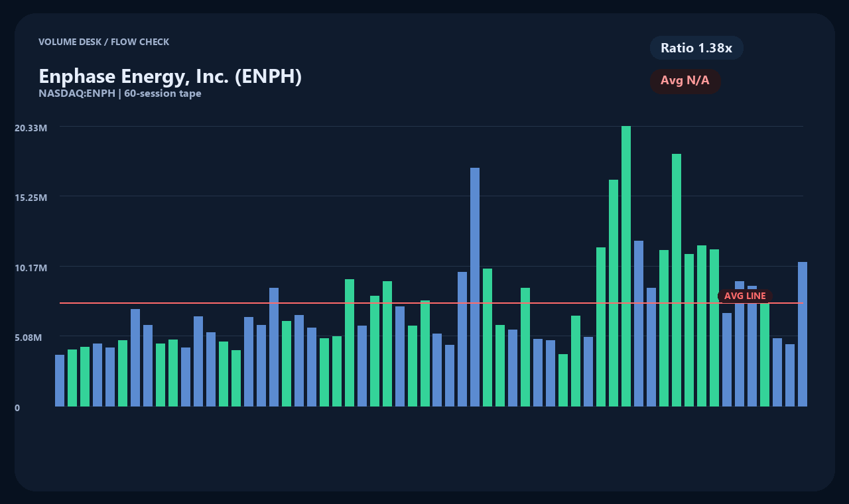Click the red average volume line

[x=431, y=303]
